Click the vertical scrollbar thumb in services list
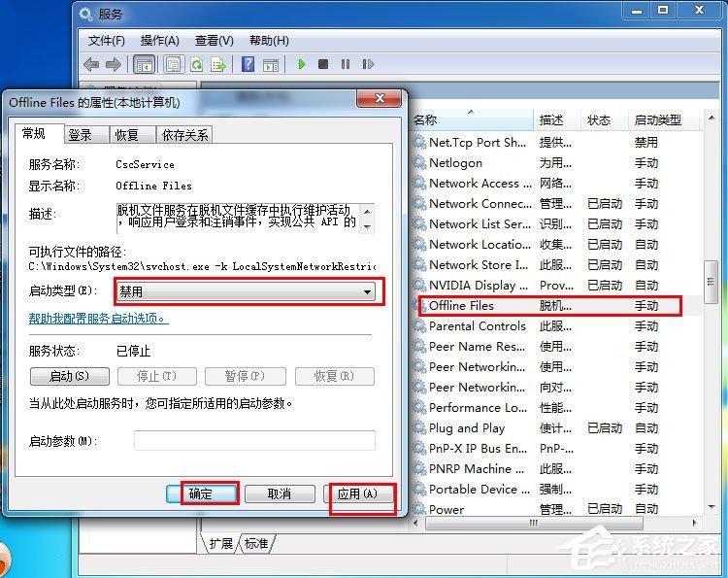 (x=711, y=282)
